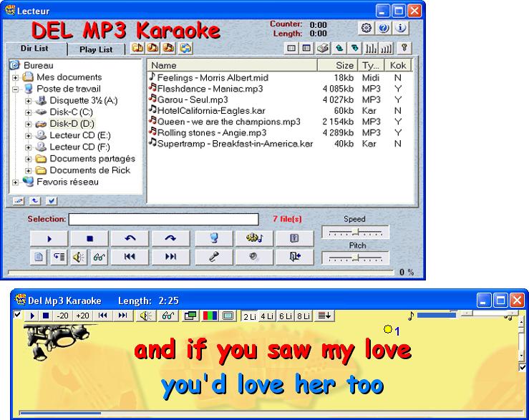Viewport: 529px width, 420px height.
Task: Expand Documents partagés node
Action: [29, 159]
